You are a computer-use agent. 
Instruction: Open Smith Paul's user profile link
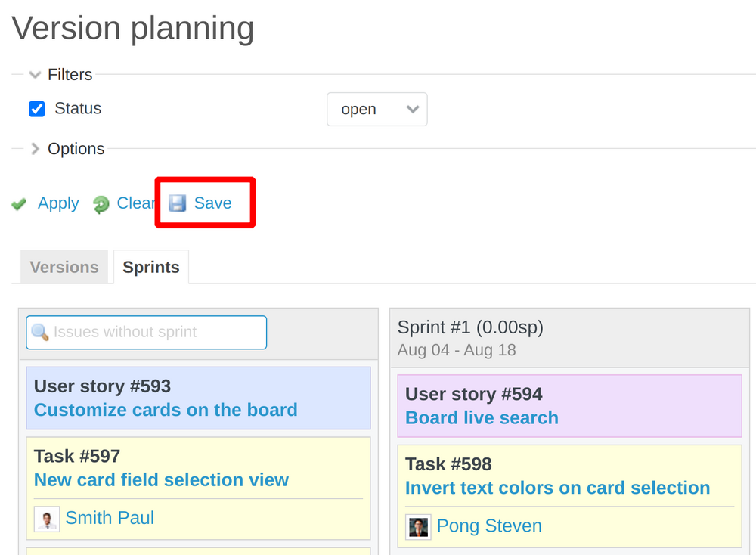point(110,517)
